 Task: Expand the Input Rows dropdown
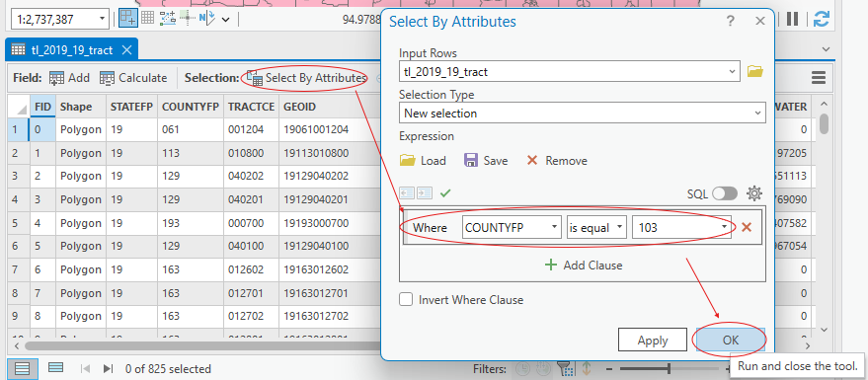(x=733, y=71)
